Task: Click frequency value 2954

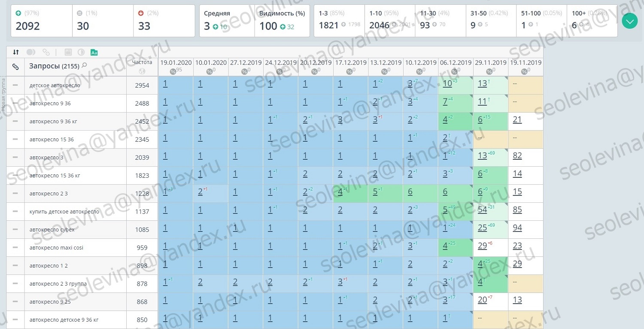Action: tap(142, 85)
